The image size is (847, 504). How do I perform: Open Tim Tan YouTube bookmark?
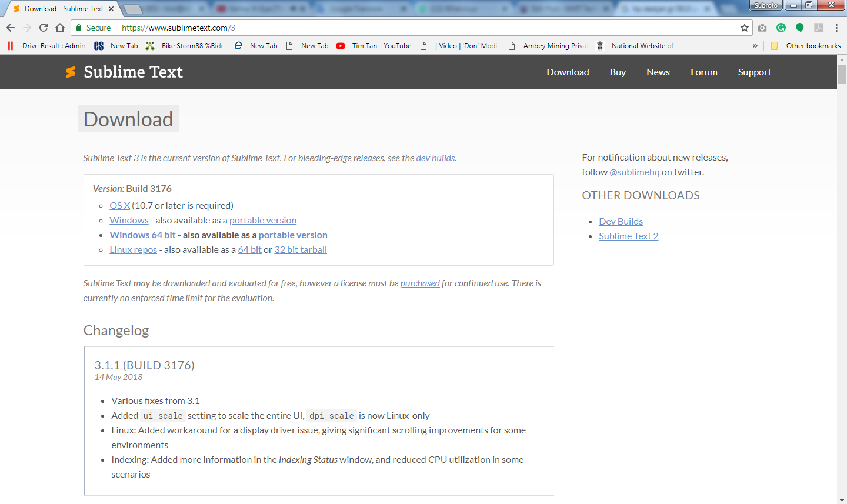tap(374, 46)
